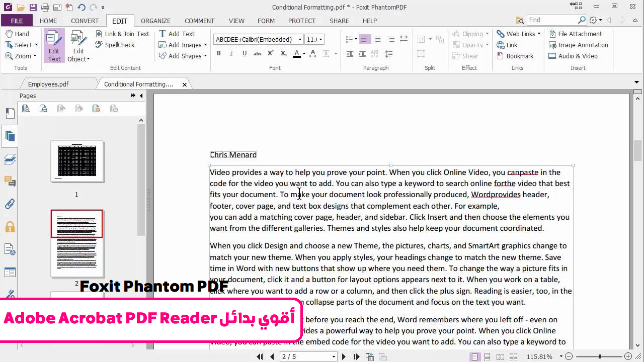Open the font name dropdown
Image resolution: width=644 pixels, height=362 pixels.
pos(300,39)
